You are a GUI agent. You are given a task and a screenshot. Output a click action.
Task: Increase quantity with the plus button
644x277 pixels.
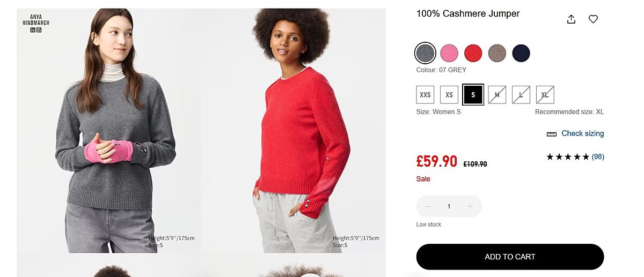(470, 206)
